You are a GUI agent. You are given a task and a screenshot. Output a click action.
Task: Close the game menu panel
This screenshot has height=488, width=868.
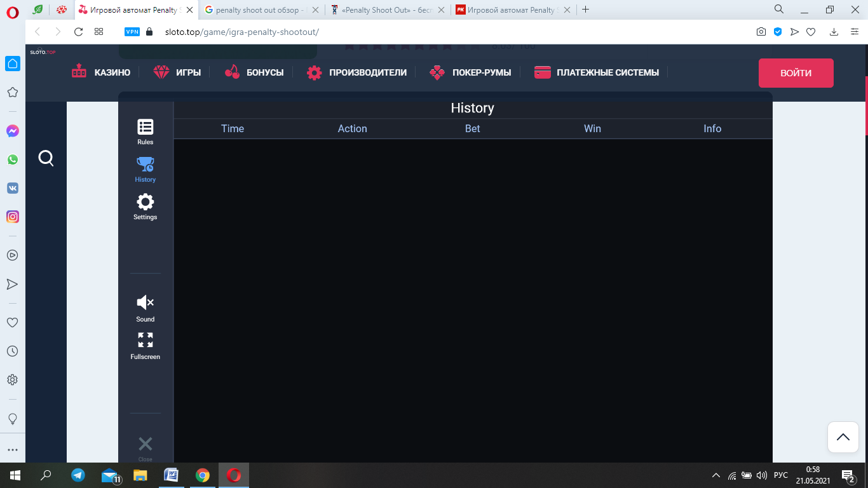point(146,444)
